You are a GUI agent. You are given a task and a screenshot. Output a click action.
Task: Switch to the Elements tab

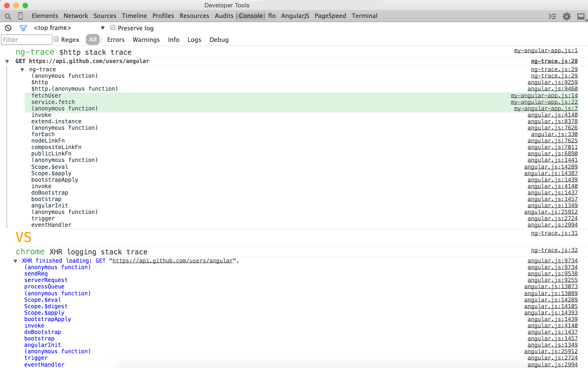tap(45, 16)
